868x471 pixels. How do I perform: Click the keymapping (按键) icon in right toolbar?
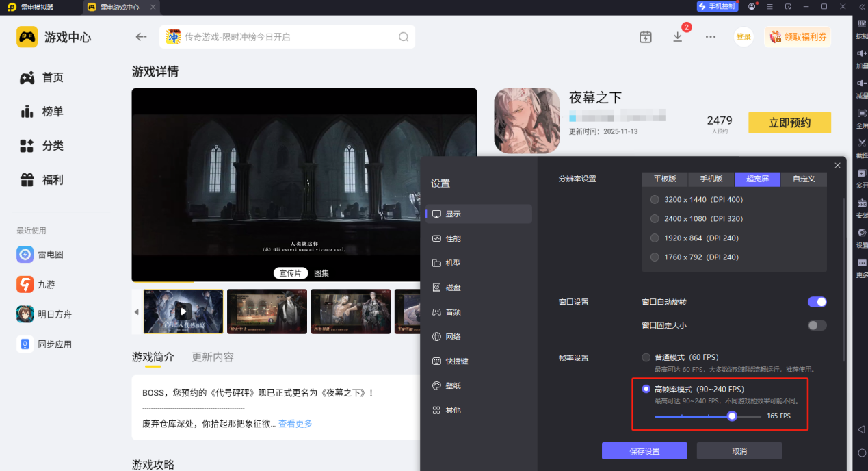click(x=860, y=23)
